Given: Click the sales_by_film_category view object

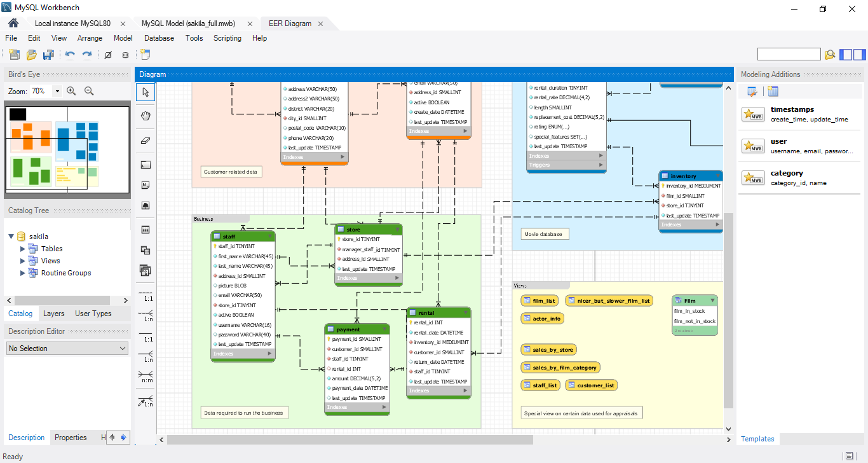Looking at the screenshot, I should click(560, 368).
